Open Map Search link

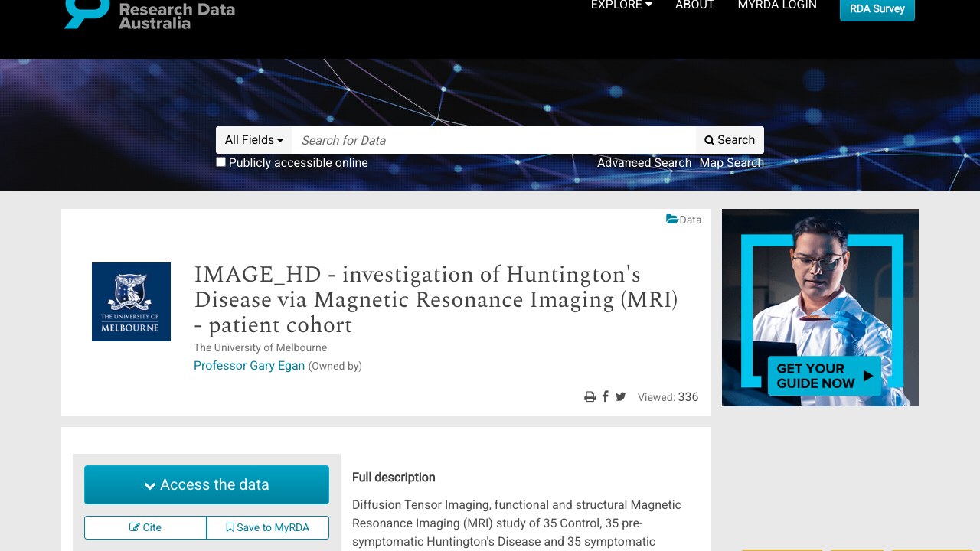(731, 162)
